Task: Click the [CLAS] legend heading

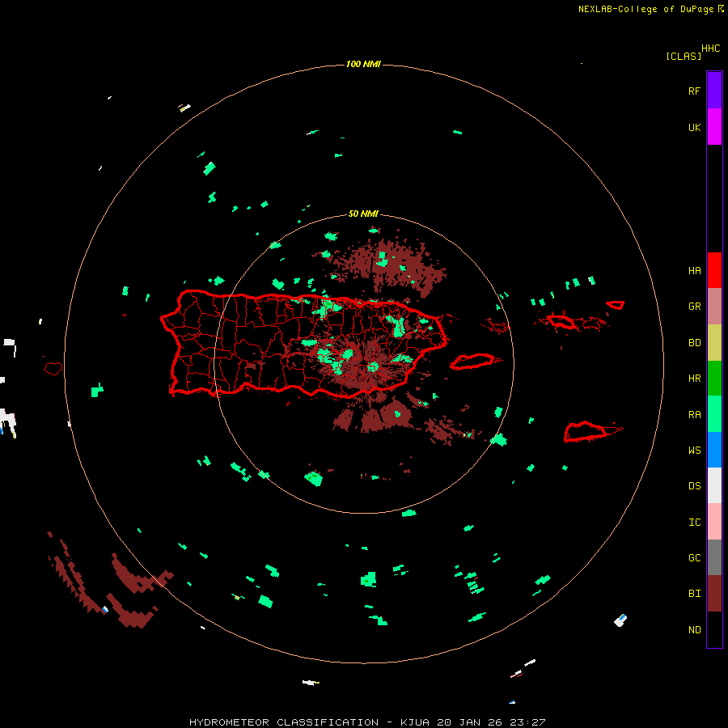Action: point(684,56)
